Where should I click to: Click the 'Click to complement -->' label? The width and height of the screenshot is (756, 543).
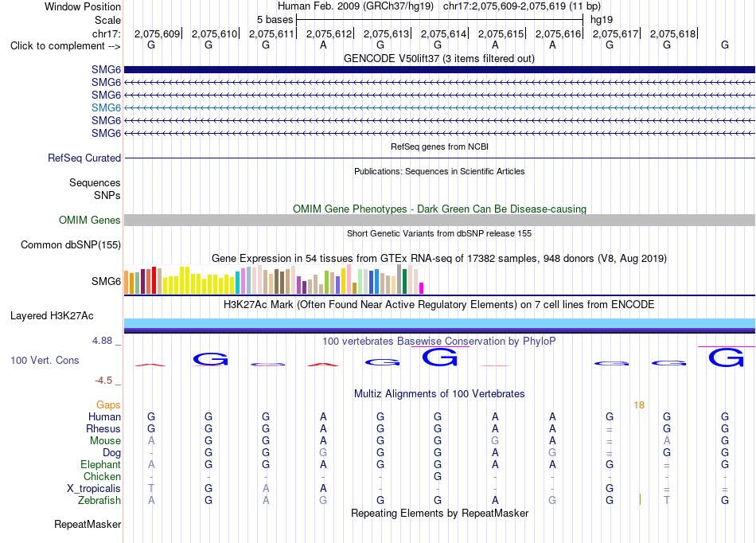[65, 46]
